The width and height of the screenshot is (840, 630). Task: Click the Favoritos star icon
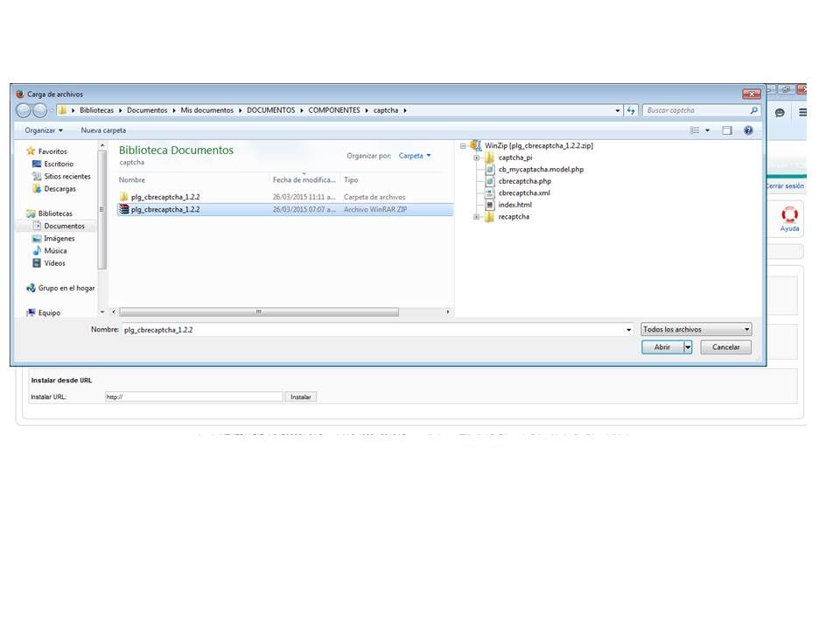tap(31, 151)
